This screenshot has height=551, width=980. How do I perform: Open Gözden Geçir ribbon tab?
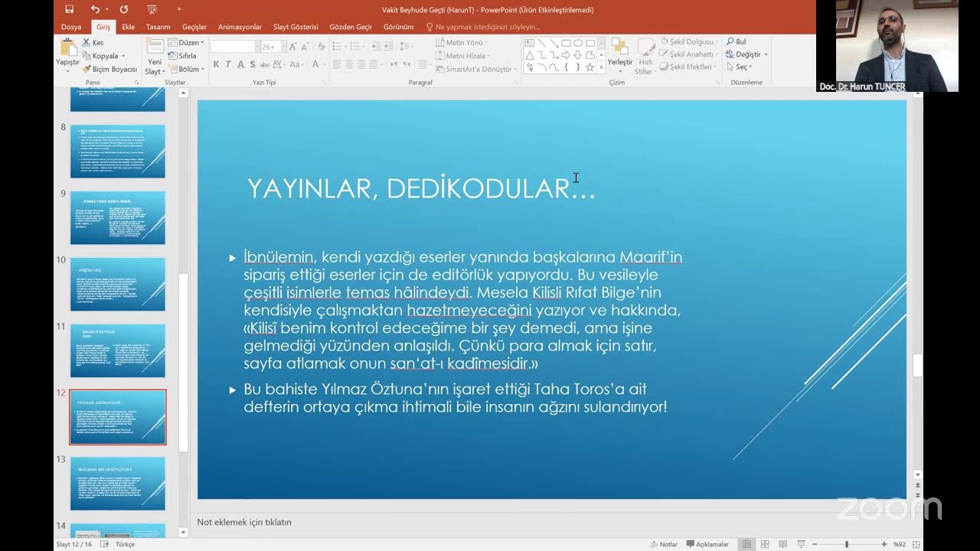(351, 27)
